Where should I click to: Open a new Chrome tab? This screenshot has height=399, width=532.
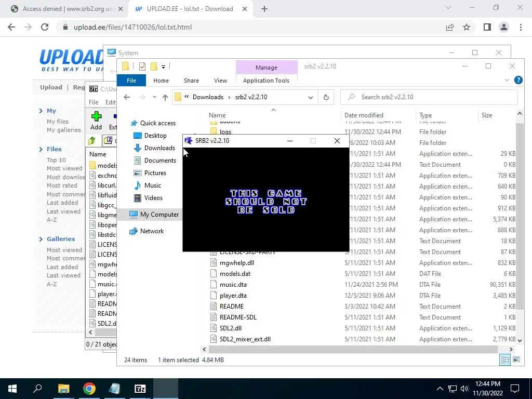point(264,9)
